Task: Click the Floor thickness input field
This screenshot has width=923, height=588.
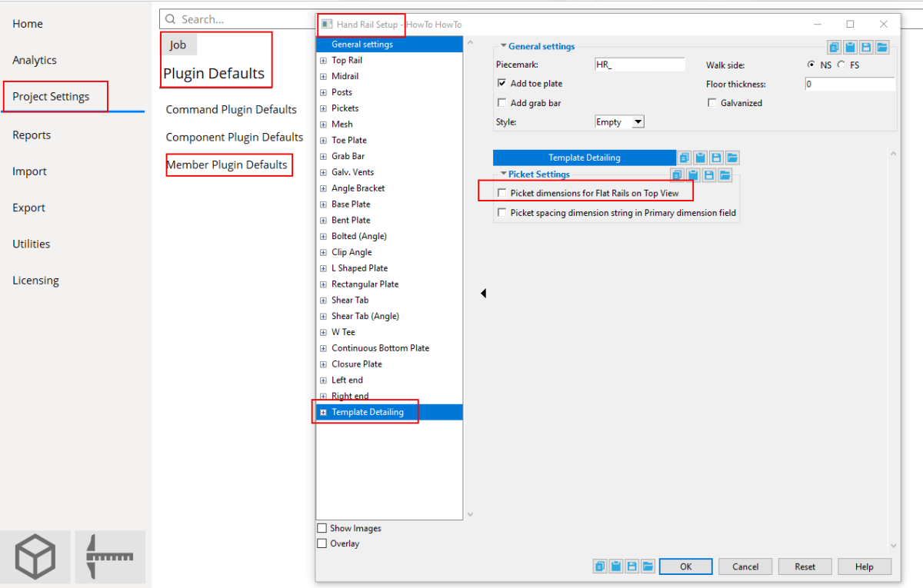Action: [850, 84]
